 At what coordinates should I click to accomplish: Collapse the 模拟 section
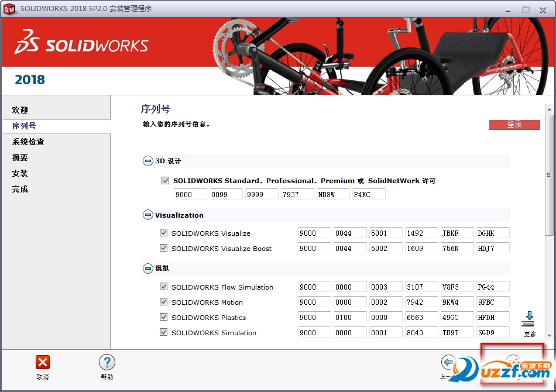(147, 269)
